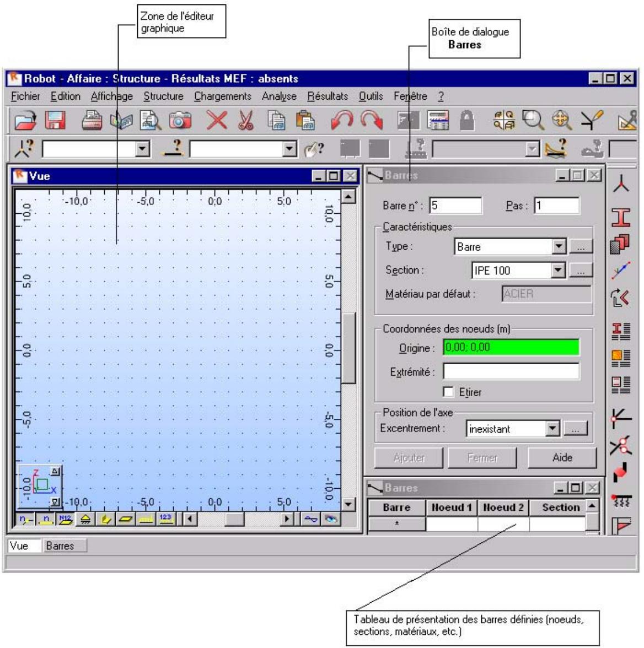The image size is (644, 648).
Task: Toggle the eye visibility icon in Vue
Action: (331, 519)
